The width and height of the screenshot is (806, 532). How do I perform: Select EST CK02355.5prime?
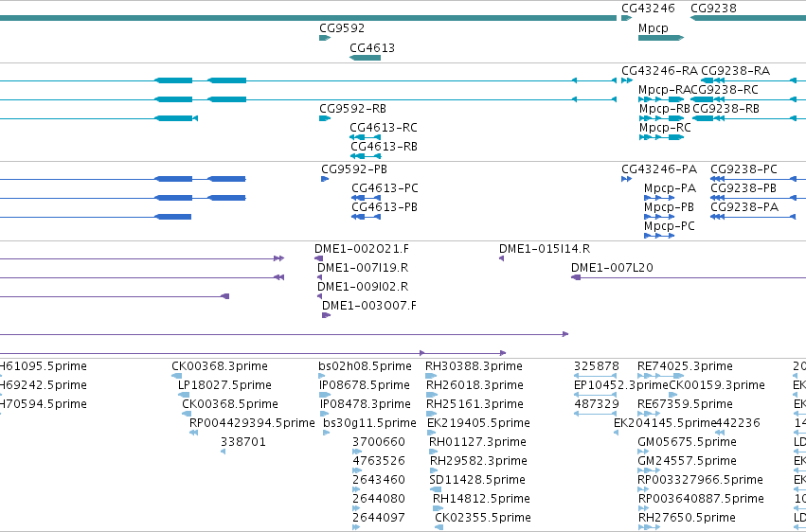(439, 527)
